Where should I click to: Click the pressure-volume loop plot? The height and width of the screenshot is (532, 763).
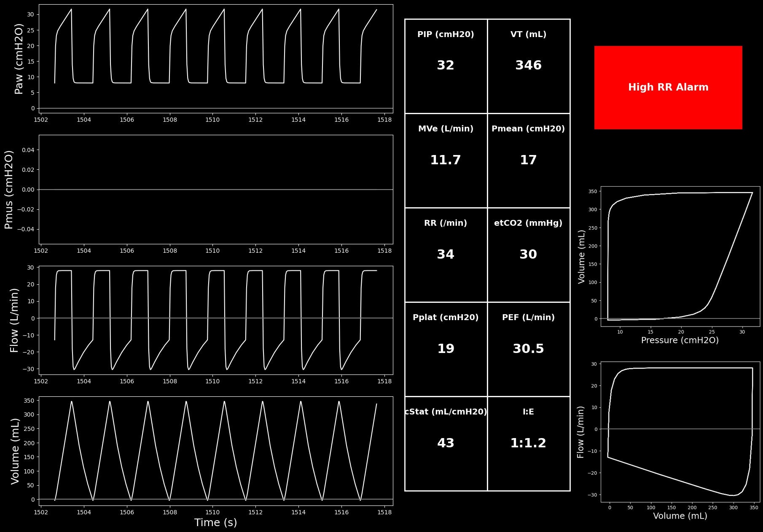point(680,257)
